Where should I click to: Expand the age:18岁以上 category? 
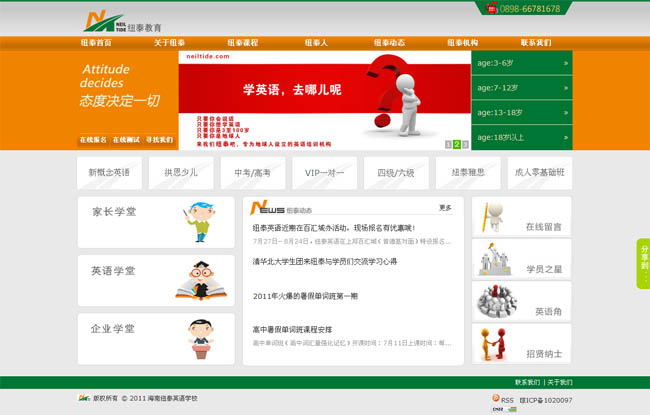tap(522, 137)
